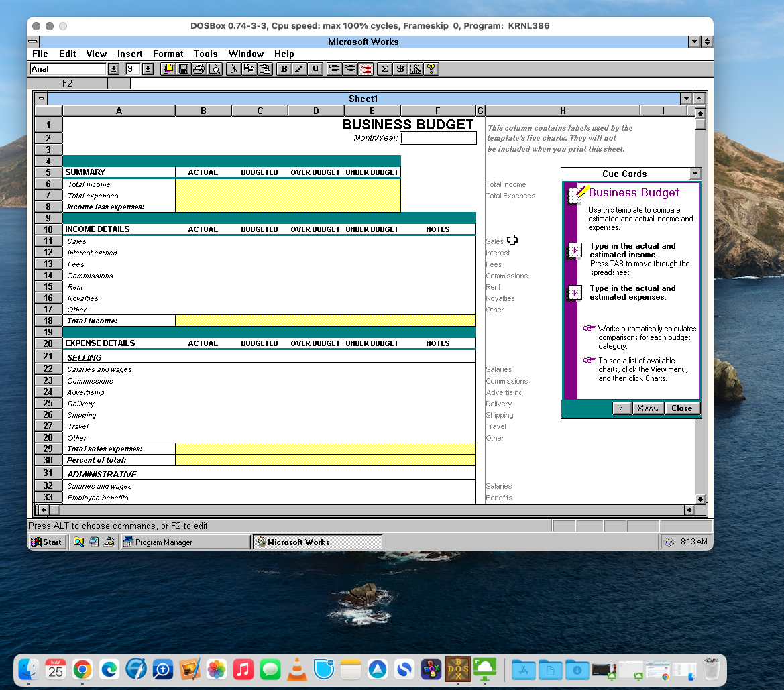Click the Print toolbar icon
The width and height of the screenshot is (784, 690).
(199, 69)
